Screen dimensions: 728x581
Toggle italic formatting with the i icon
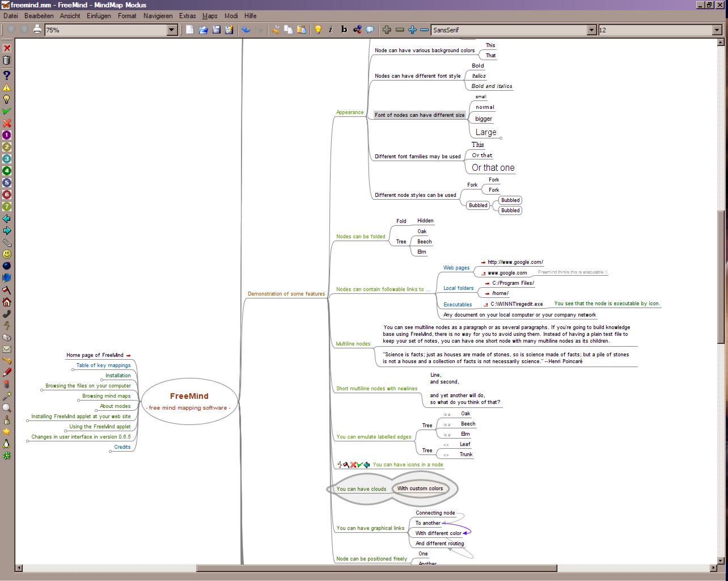tap(331, 30)
